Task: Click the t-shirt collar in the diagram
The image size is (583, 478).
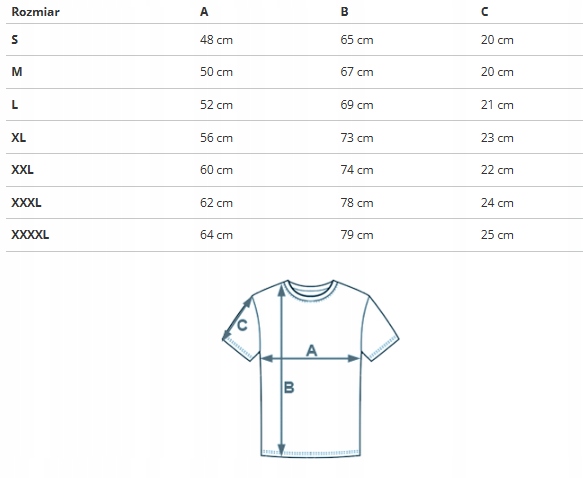Action: (310, 290)
